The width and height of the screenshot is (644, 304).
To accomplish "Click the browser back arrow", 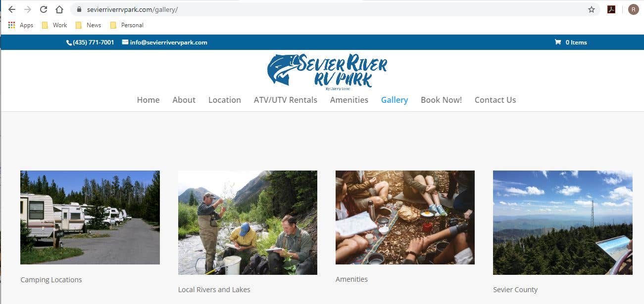I will click(x=12, y=9).
